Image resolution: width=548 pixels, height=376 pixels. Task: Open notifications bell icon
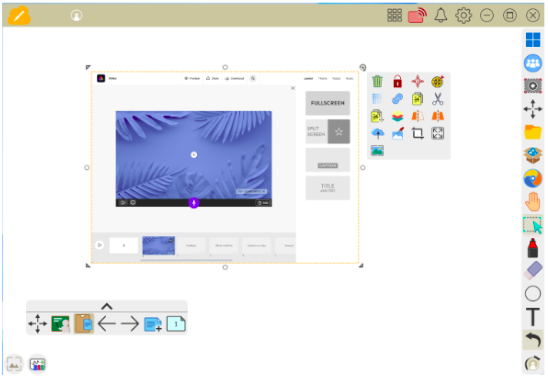440,15
